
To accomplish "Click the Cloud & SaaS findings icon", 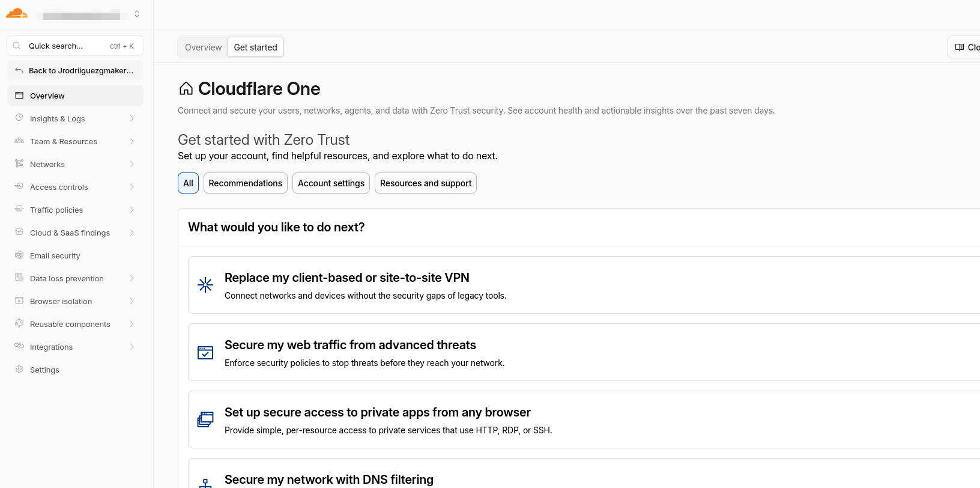I will [19, 233].
